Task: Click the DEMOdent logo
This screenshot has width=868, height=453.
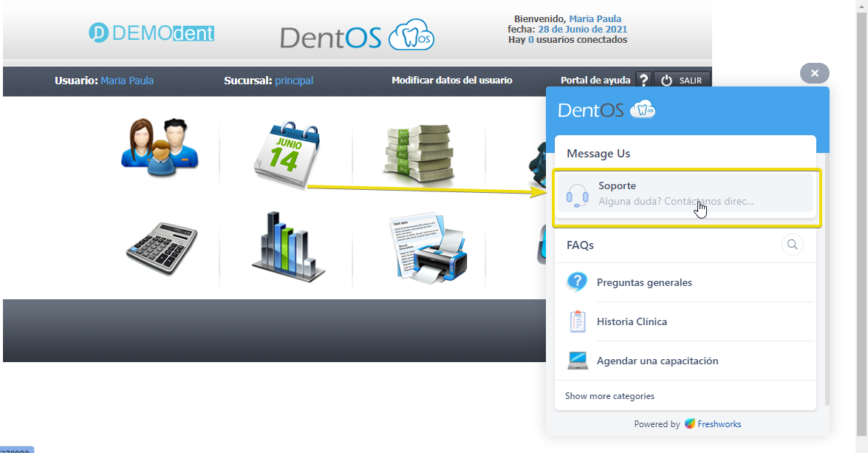Action: click(151, 33)
